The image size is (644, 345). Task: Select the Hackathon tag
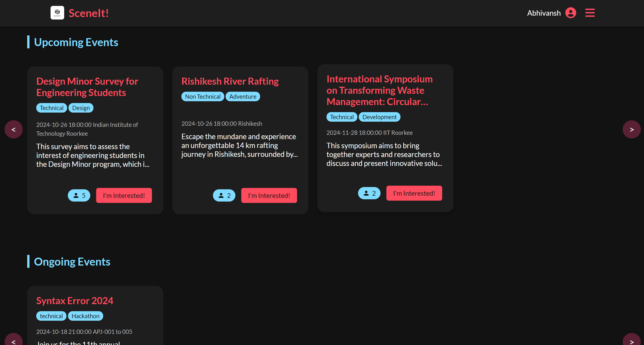[x=85, y=316]
